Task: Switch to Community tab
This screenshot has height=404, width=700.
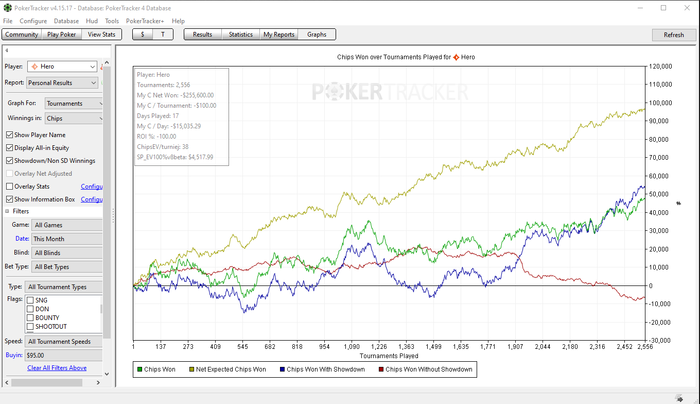Action: coord(21,34)
